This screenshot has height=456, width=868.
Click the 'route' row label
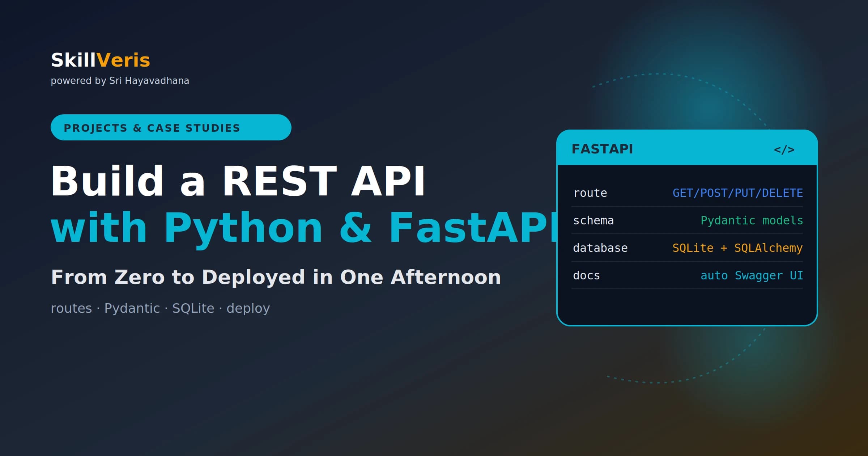pyautogui.click(x=590, y=193)
